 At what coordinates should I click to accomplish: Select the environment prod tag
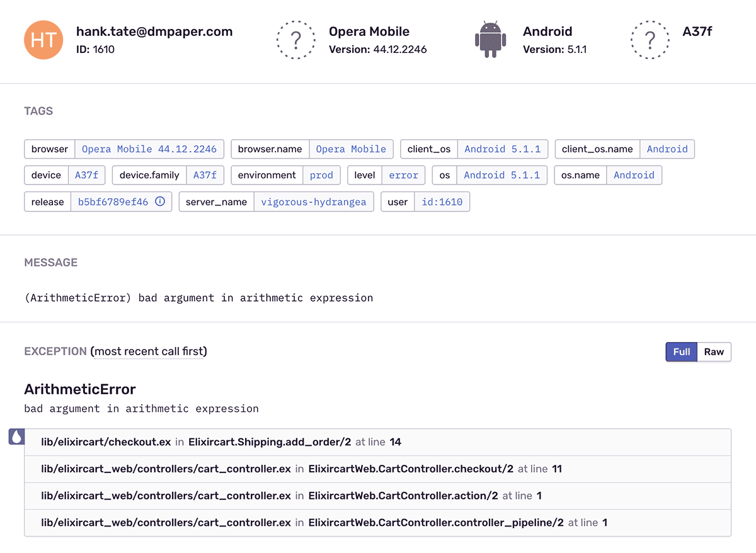pos(321,176)
